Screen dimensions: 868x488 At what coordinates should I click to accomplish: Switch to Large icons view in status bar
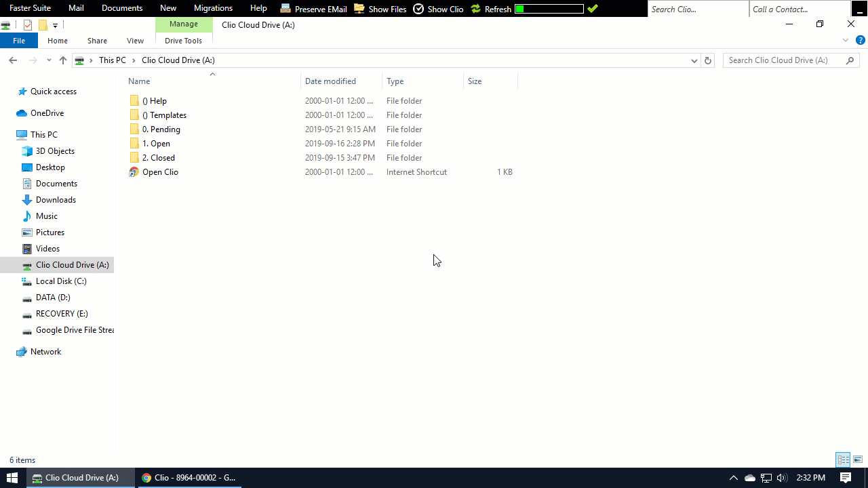pos(858,460)
